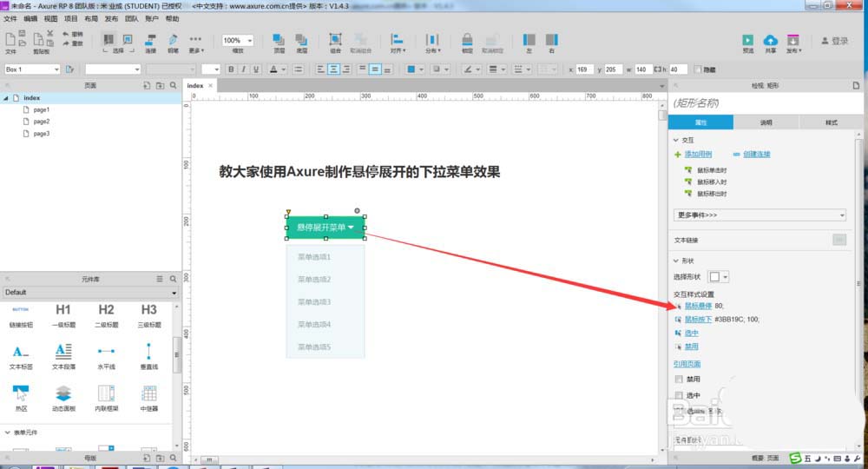Viewport: 868px width, 469px height.
Task: Open the widget library hamburger menu
Action: click(160, 279)
